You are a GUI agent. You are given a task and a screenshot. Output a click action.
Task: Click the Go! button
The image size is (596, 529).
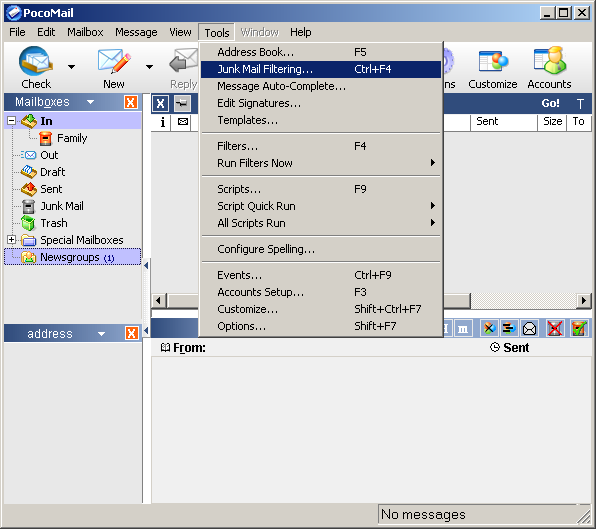point(550,103)
